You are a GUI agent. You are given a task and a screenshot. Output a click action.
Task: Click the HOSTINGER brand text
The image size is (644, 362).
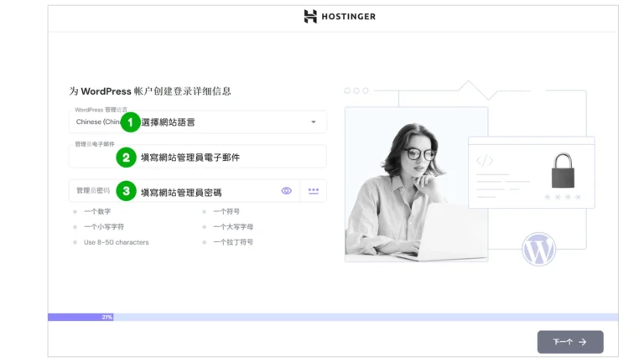348,17
